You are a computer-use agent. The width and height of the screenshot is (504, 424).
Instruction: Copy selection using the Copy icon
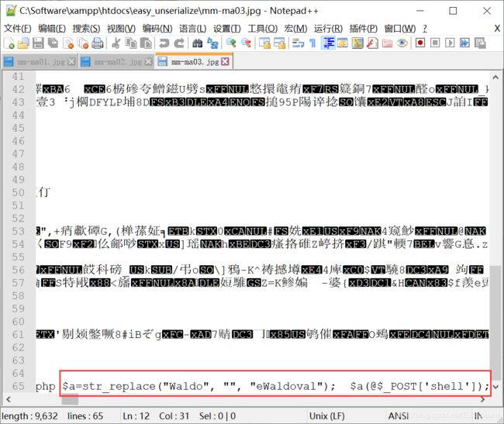[x=130, y=43]
